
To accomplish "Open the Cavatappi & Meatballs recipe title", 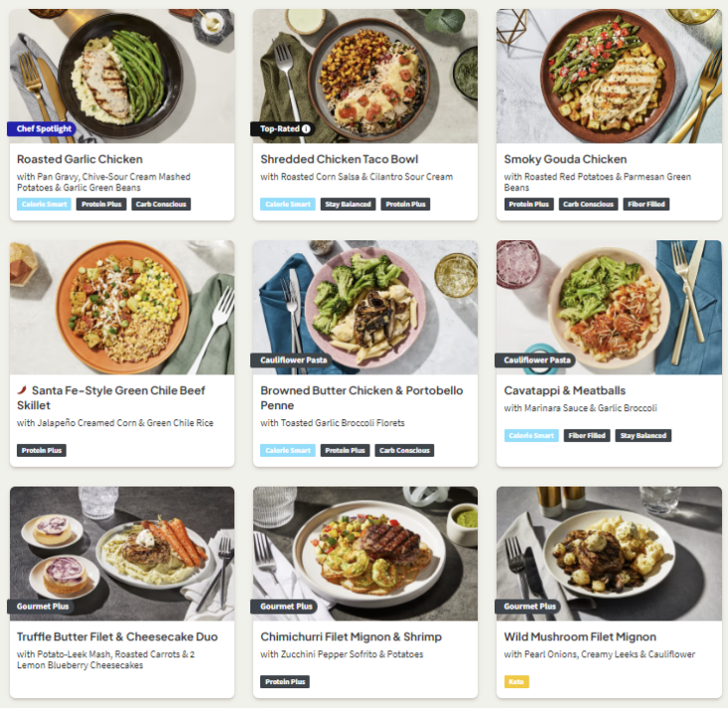I will click(564, 390).
